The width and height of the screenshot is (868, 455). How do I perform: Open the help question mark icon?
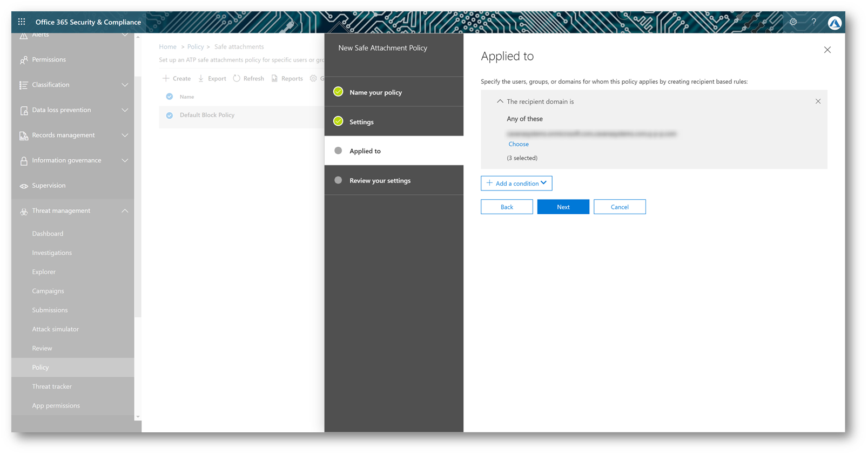coord(813,22)
